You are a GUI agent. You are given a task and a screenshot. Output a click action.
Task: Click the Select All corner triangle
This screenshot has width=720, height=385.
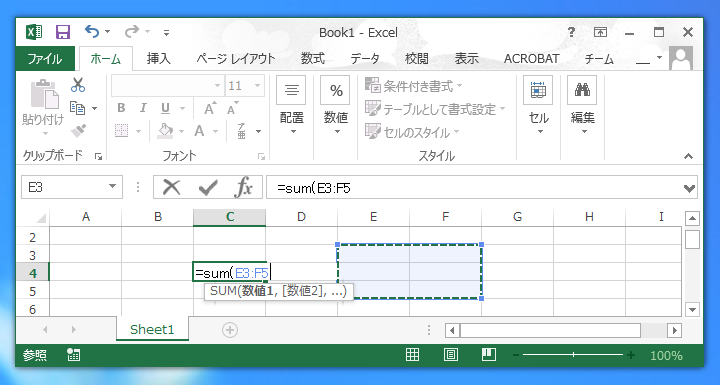point(41,218)
